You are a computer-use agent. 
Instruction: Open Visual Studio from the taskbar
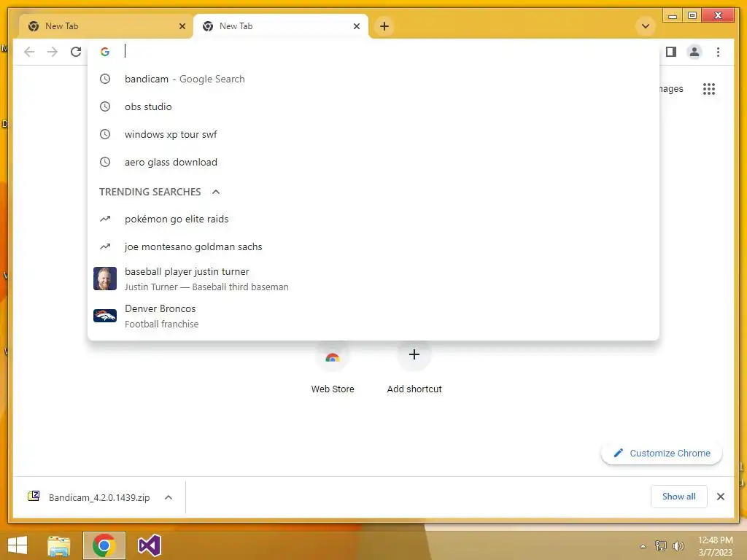149,545
